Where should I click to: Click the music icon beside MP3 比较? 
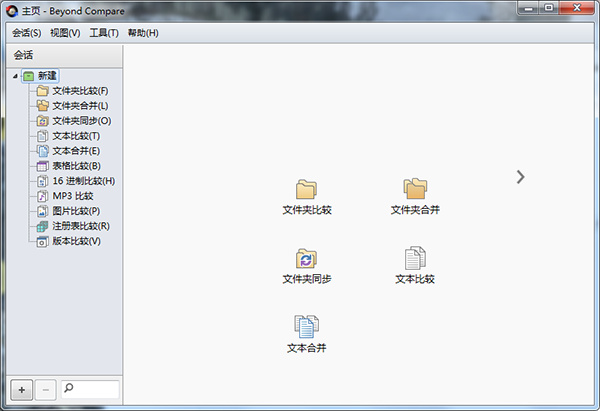point(42,196)
